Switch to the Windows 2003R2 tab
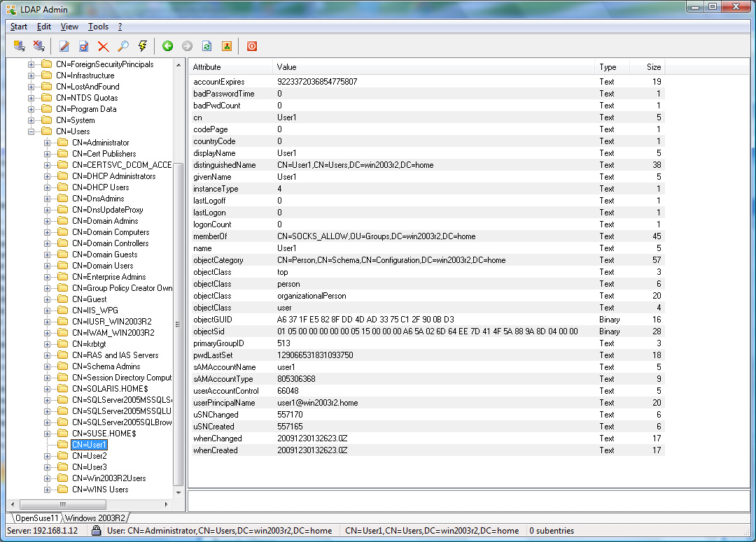This screenshot has height=542, width=756. point(95,518)
